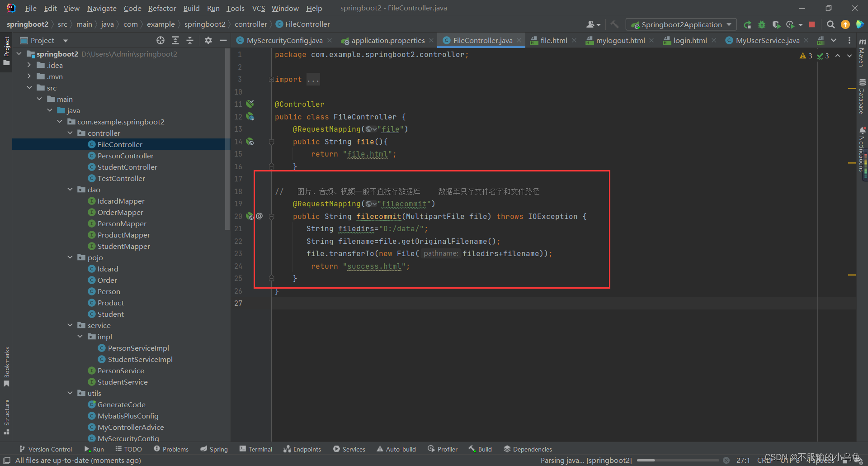Image resolution: width=868 pixels, height=466 pixels.
Task: Fold the file() method at line 14
Action: tap(271, 142)
